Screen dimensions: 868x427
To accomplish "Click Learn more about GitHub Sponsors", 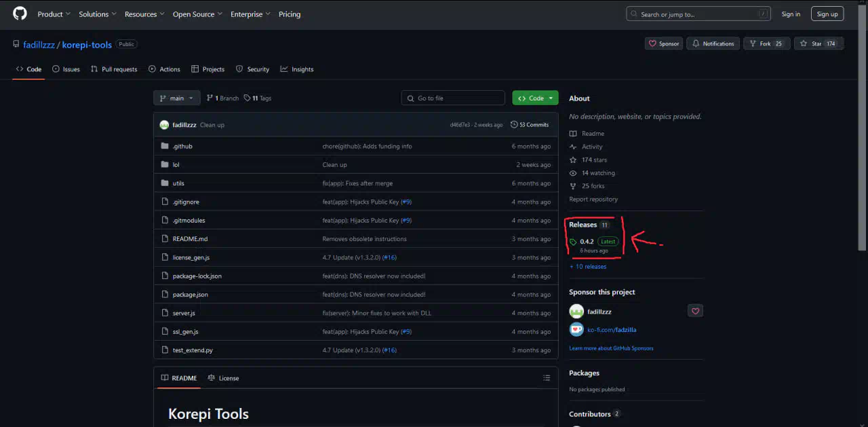I will [612, 348].
